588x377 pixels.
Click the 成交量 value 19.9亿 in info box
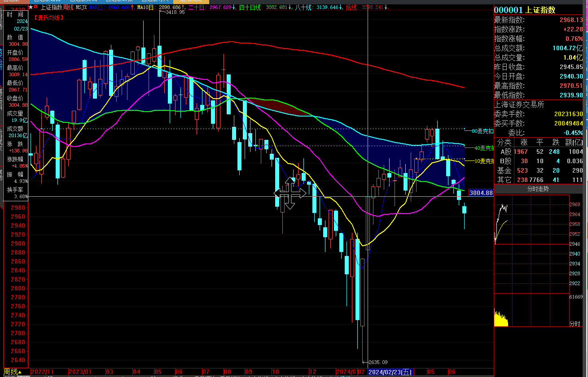click(x=20, y=120)
